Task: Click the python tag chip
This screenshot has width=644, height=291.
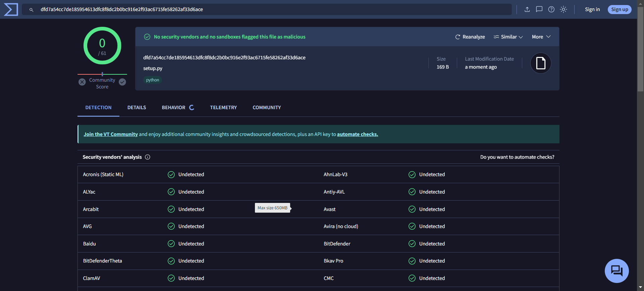Action: point(153,80)
